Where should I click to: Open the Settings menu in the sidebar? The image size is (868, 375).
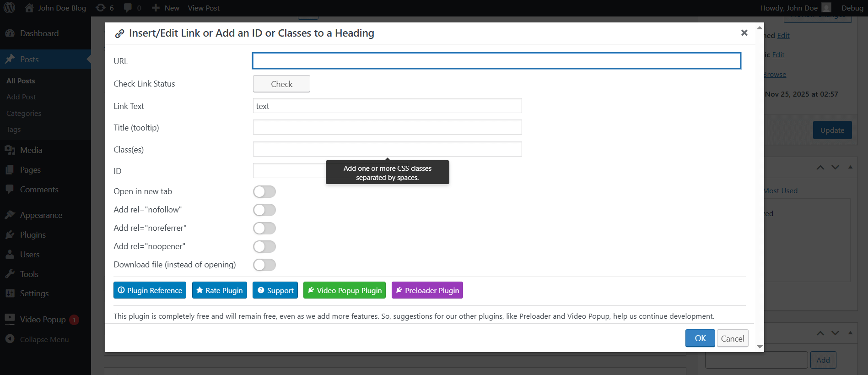pos(34,293)
